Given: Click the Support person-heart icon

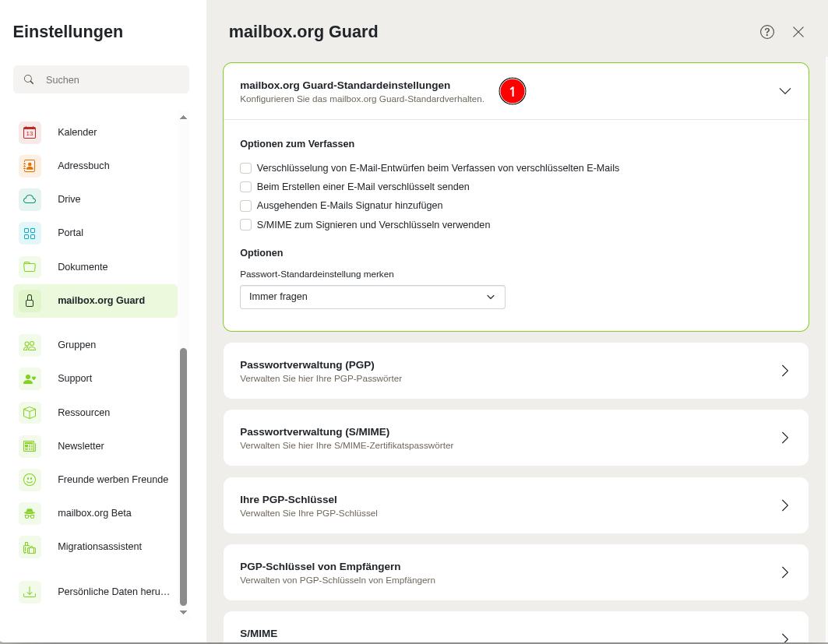Looking at the screenshot, I should coord(30,378).
